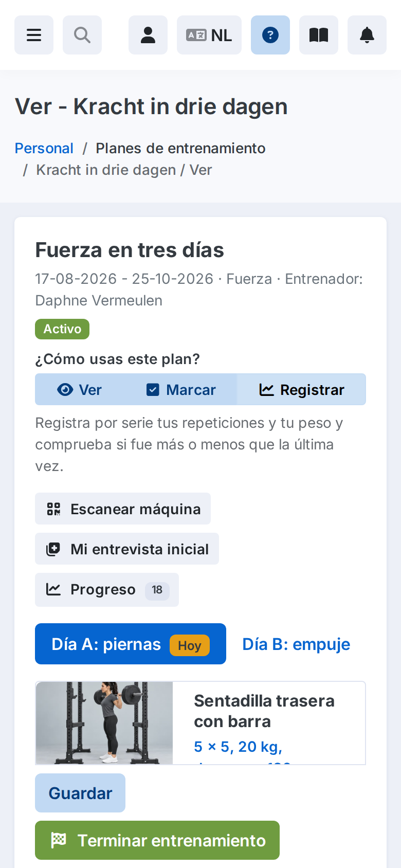Select the Registrar logging mode

tap(302, 390)
